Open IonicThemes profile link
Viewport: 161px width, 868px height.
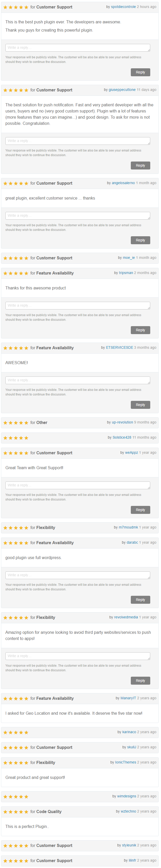125,762
